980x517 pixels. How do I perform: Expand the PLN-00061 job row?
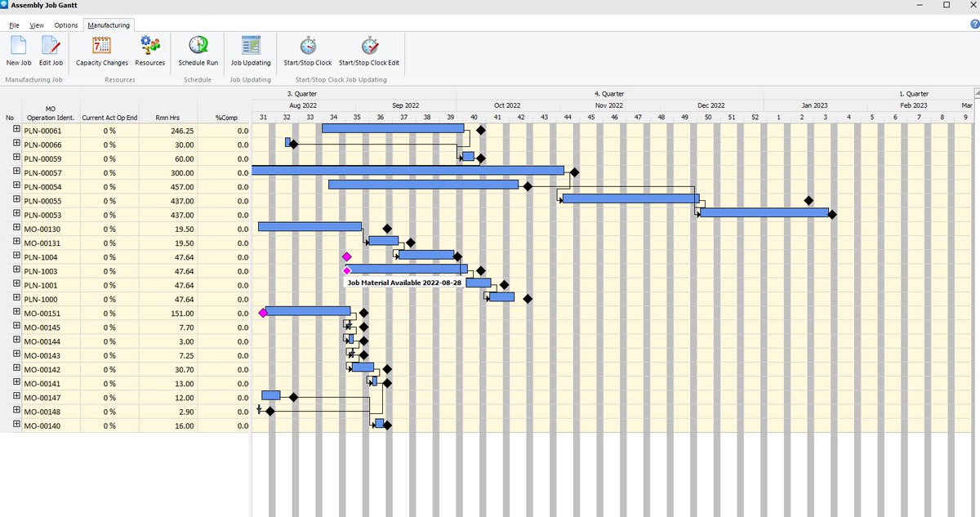pos(16,129)
